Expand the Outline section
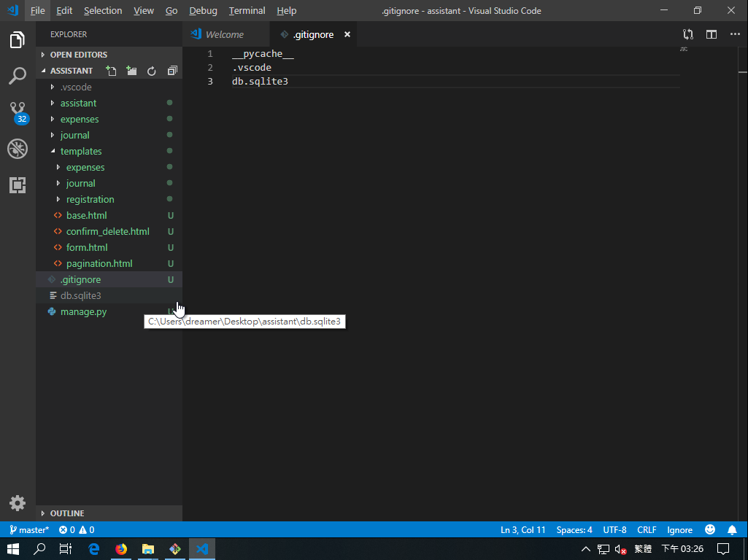Viewport: 748px width, 560px height. tap(67, 513)
